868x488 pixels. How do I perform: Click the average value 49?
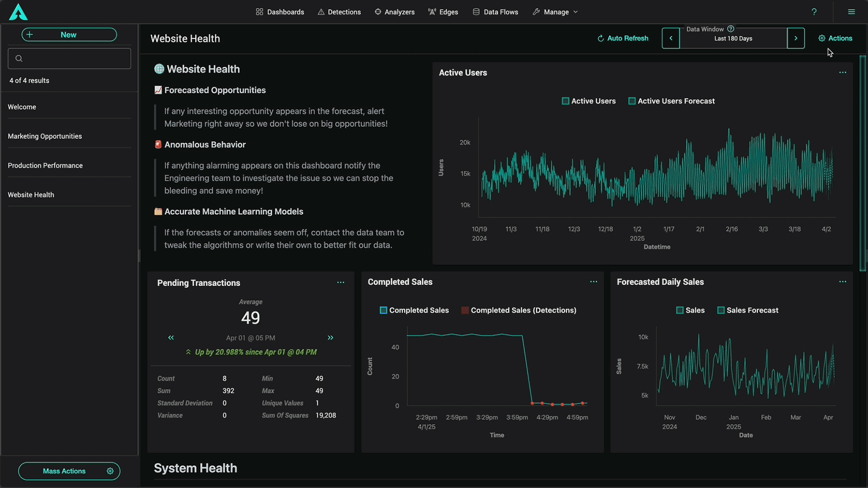[251, 318]
